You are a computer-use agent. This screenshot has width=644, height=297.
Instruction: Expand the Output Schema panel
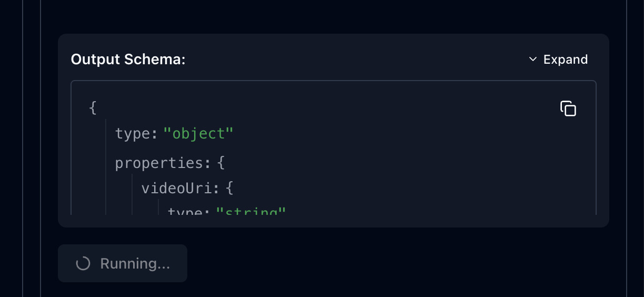558,60
